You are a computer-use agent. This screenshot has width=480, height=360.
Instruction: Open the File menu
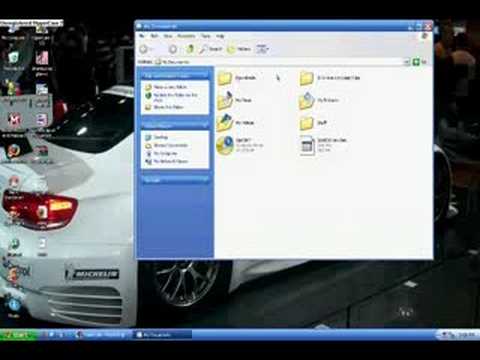click(x=142, y=36)
